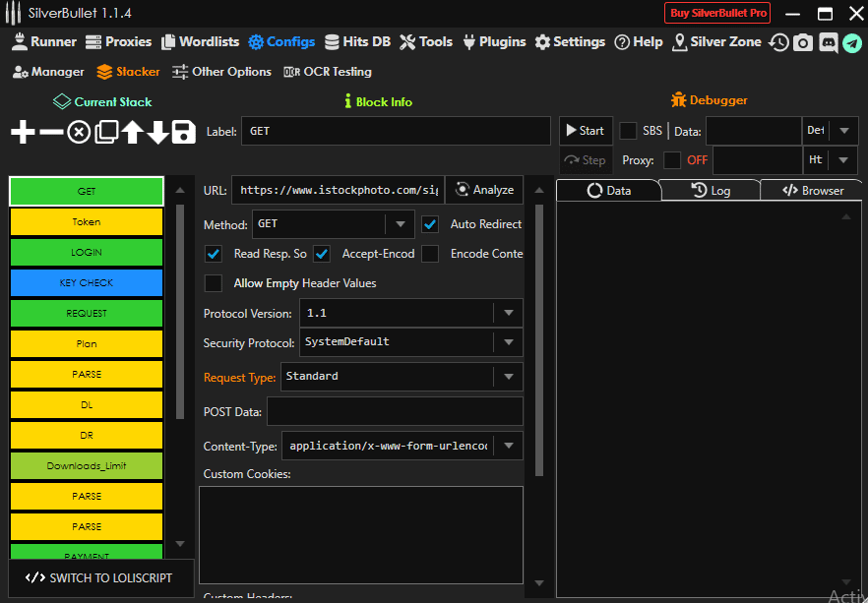Click the camera screenshot icon in top bar
868x603 pixels.
coord(803,42)
